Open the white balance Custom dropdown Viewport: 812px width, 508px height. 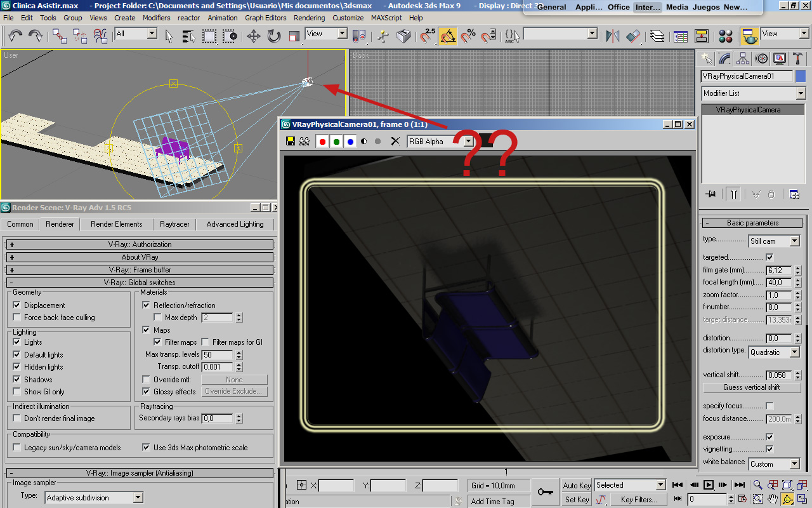point(774,464)
